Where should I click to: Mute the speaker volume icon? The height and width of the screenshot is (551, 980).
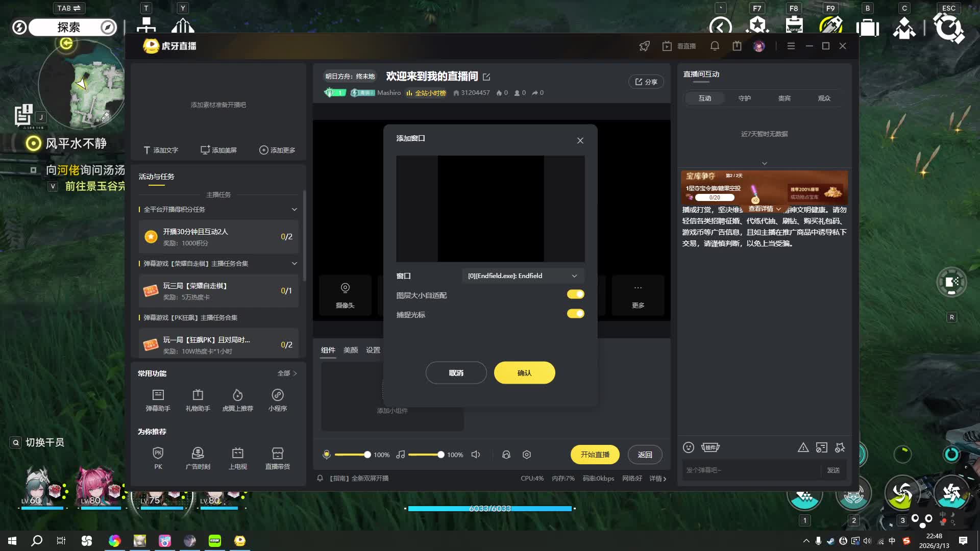click(476, 455)
